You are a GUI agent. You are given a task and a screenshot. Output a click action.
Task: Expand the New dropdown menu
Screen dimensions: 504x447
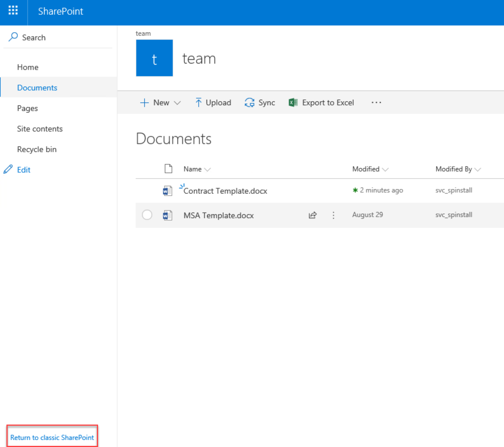pyautogui.click(x=177, y=103)
